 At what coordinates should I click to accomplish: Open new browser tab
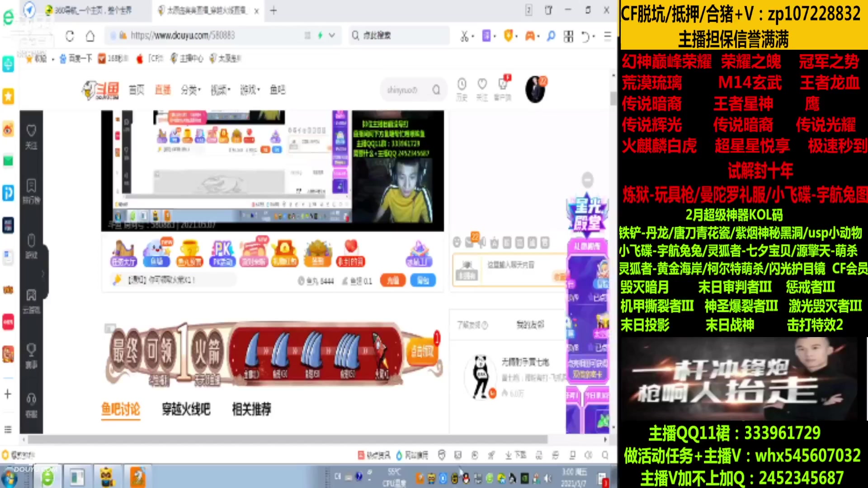coord(273,10)
